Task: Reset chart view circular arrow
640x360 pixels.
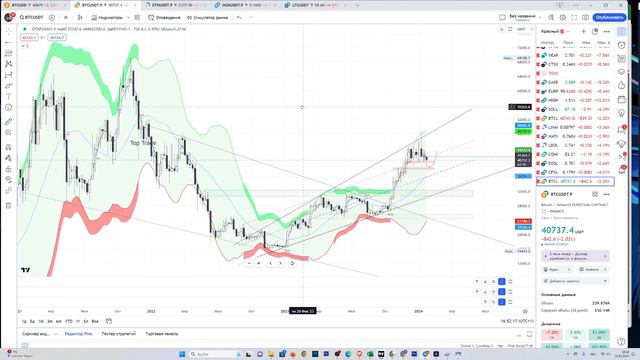Action: click(x=292, y=263)
